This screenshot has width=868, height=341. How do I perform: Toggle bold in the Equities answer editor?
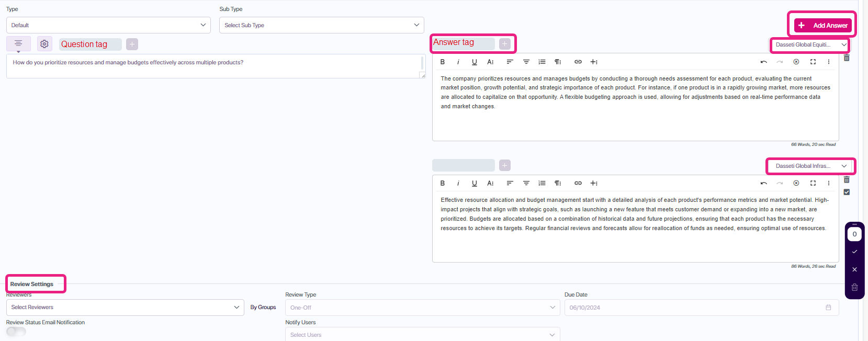point(443,62)
